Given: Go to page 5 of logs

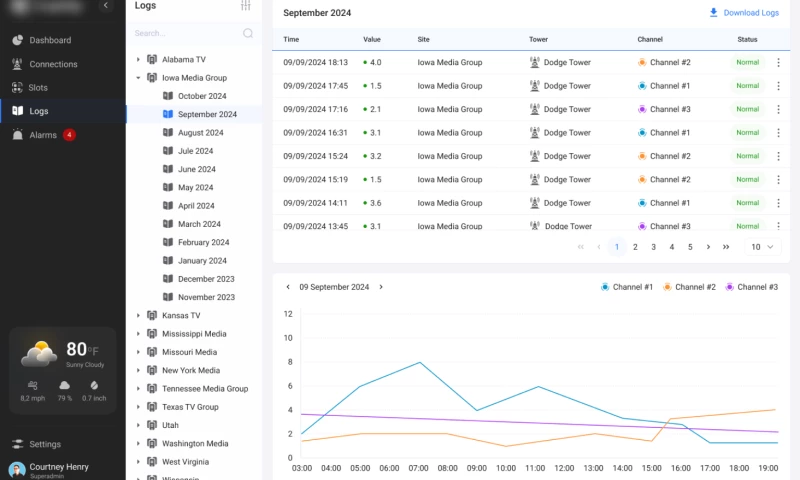Looking at the screenshot, I should (690, 247).
